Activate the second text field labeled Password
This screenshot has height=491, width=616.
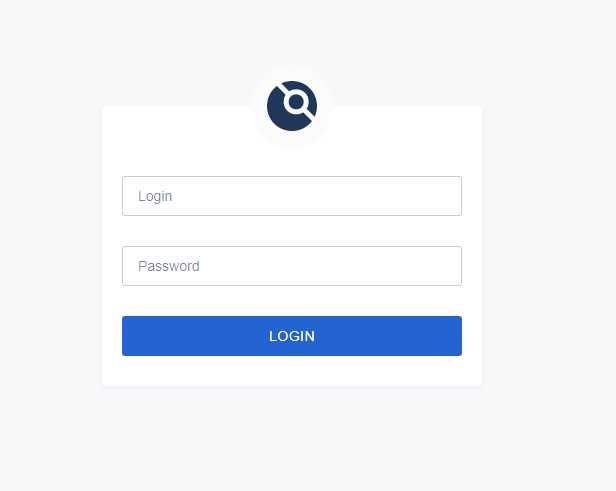[292, 266]
